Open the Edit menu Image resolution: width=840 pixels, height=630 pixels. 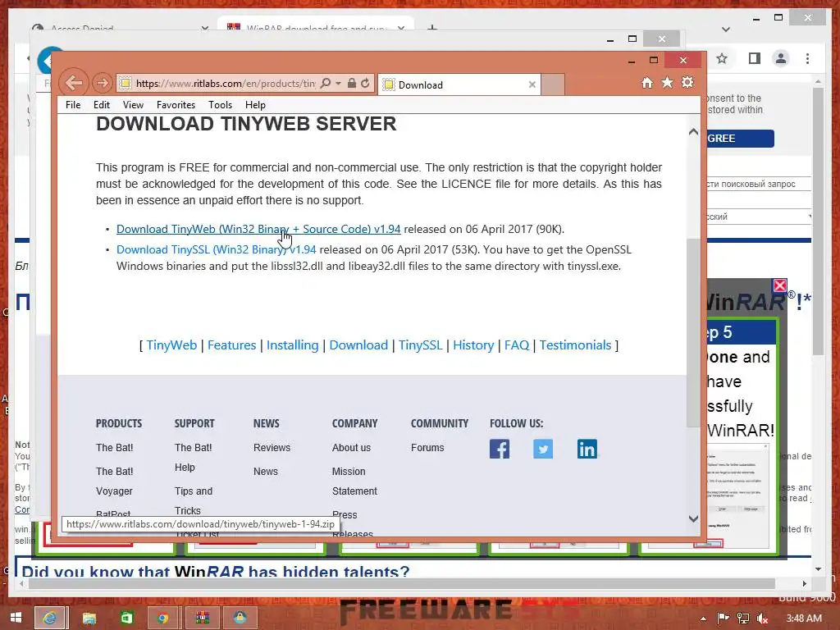[x=101, y=105]
